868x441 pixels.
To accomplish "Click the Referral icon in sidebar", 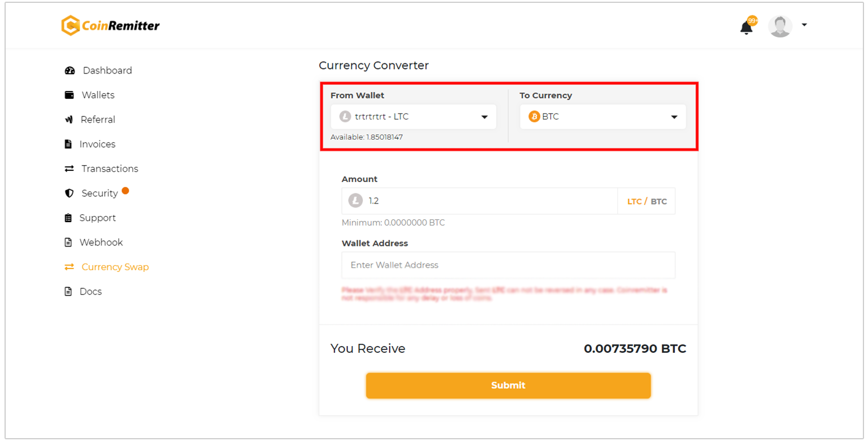I will coord(69,120).
